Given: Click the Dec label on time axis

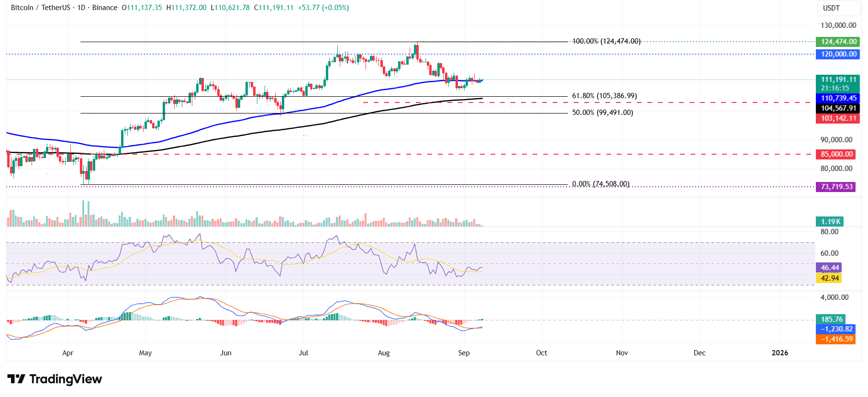Looking at the screenshot, I should pos(700,353).
